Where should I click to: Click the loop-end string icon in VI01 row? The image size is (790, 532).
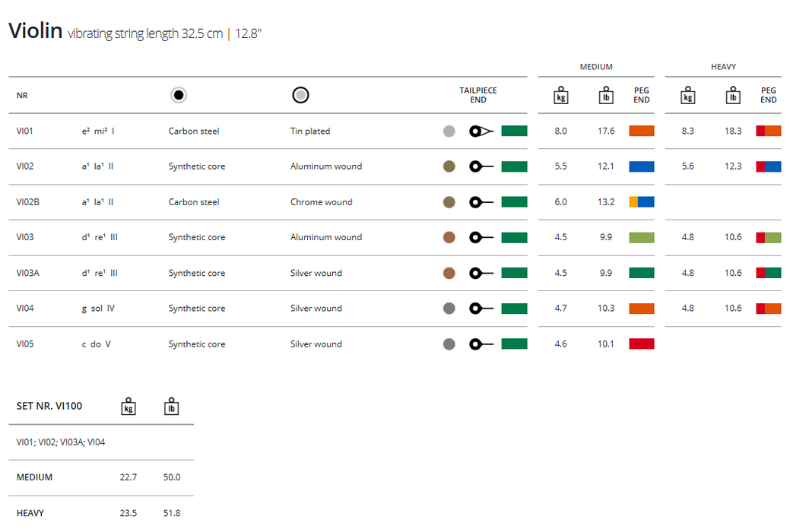481,131
